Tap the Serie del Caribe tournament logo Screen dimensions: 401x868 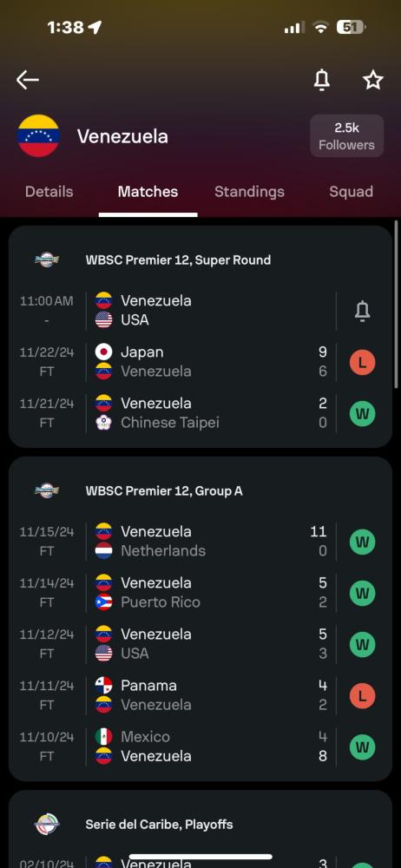pos(47,825)
